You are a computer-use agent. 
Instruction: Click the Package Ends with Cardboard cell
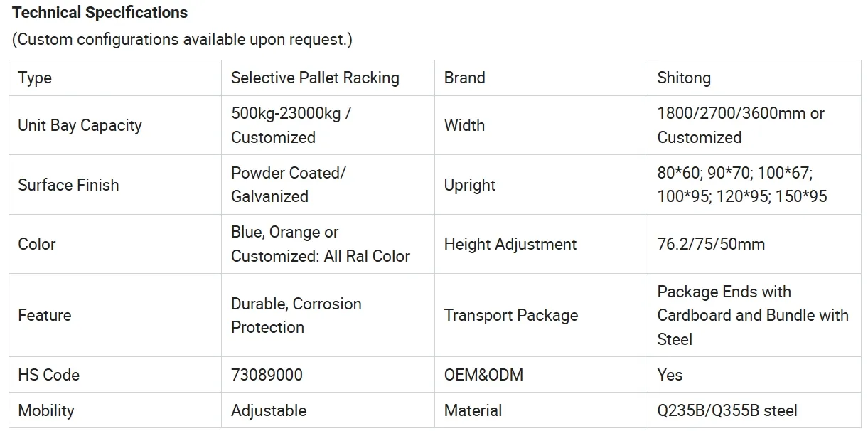(x=752, y=315)
